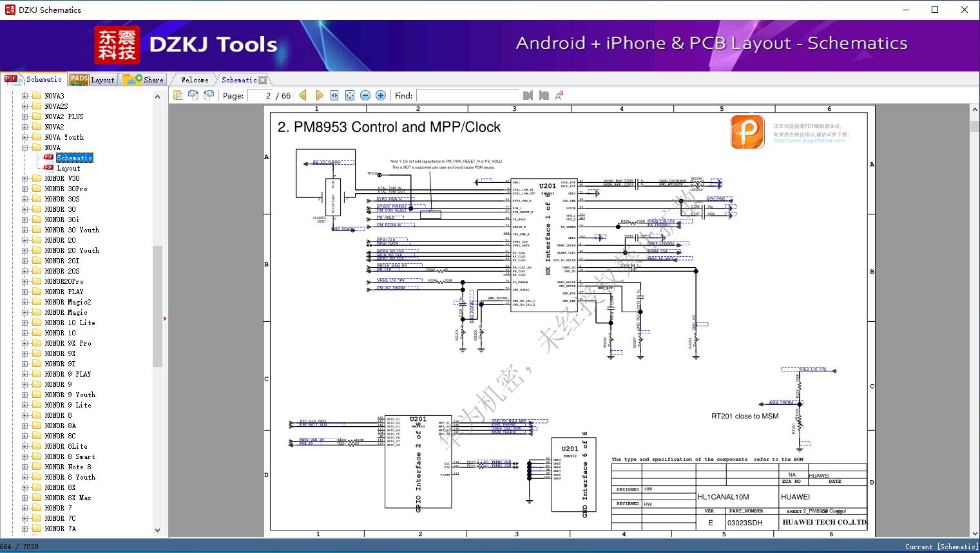Click the HONOR 8X Max folder icon

point(36,498)
